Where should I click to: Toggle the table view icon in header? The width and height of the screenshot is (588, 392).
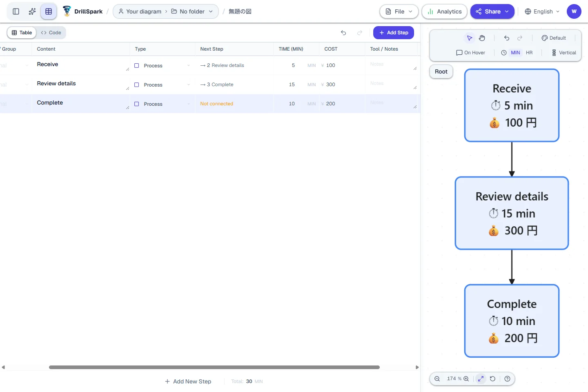[49, 11]
